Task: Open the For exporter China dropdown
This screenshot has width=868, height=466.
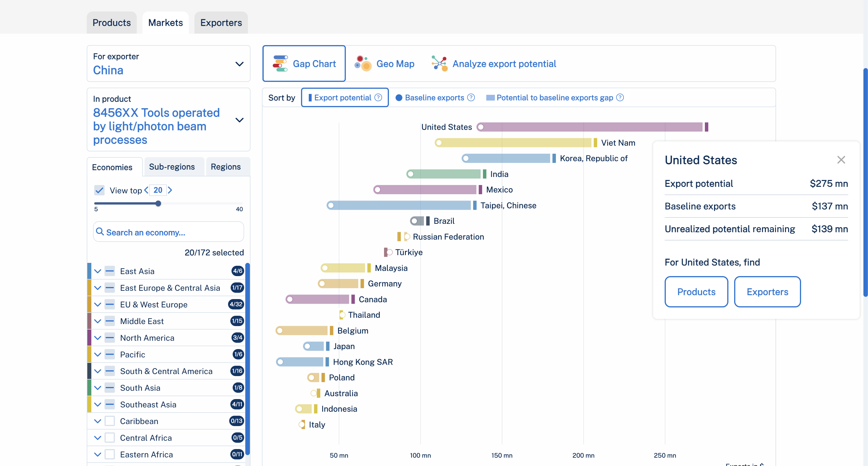Action: pos(239,64)
